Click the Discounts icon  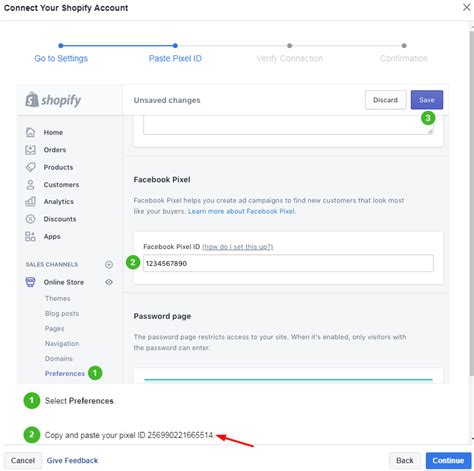[x=30, y=219]
